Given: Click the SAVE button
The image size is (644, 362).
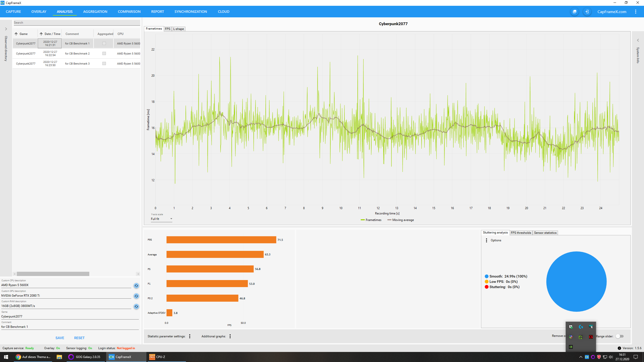Looking at the screenshot, I should pyautogui.click(x=60, y=338).
